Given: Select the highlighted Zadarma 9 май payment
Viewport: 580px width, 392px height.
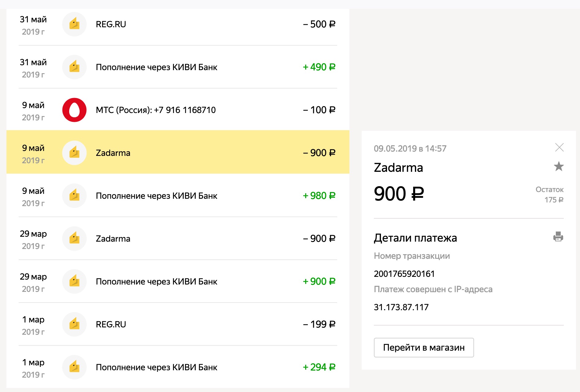Looking at the screenshot, I should [x=178, y=152].
